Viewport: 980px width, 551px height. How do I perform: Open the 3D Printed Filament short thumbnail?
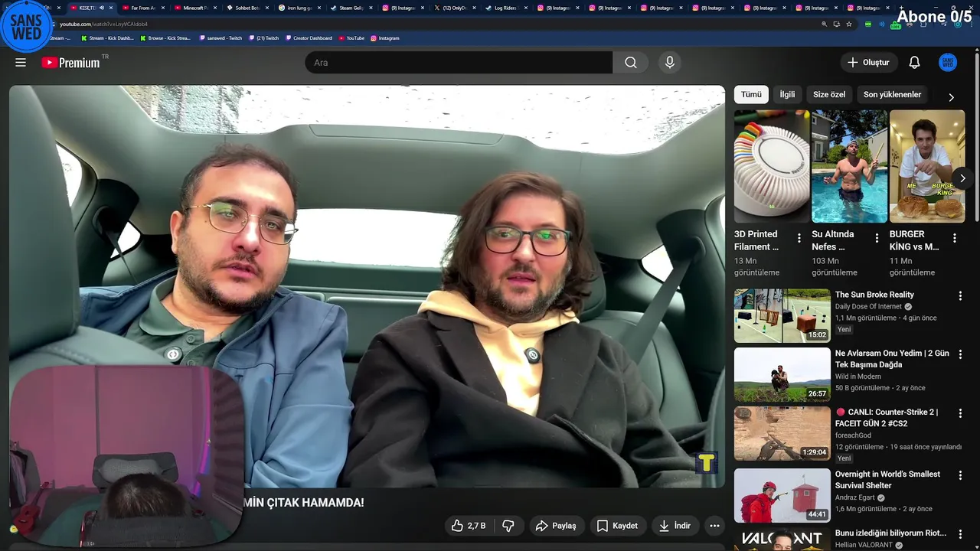click(x=772, y=166)
